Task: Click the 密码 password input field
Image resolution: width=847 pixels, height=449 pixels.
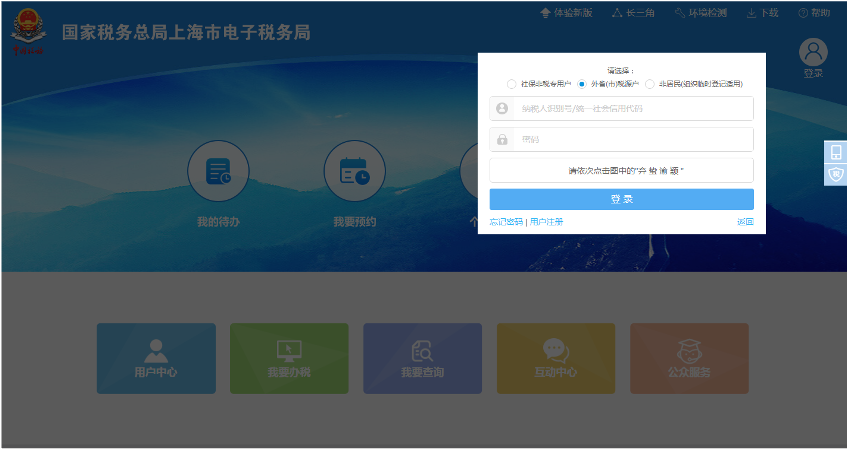Action: click(621, 139)
